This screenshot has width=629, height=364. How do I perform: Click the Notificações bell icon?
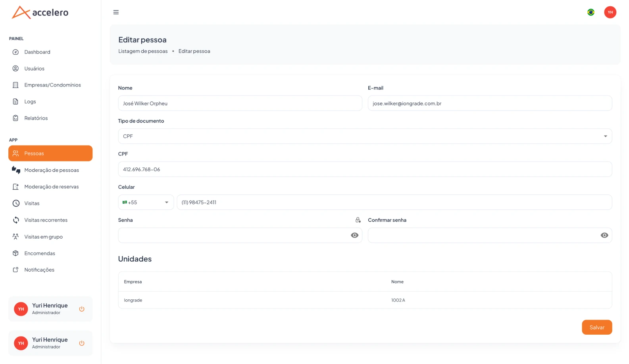pyautogui.click(x=15, y=270)
